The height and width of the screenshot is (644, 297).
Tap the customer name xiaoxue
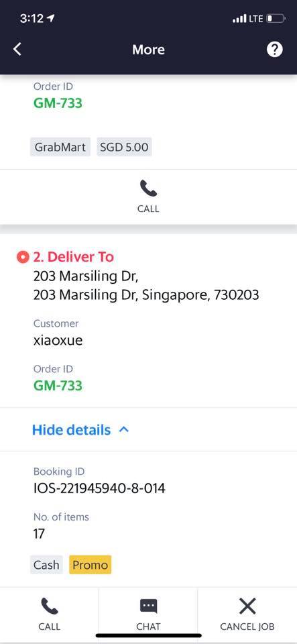tap(58, 341)
